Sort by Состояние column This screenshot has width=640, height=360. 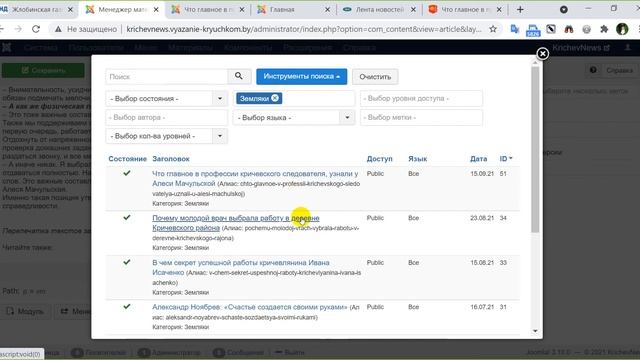pos(127,159)
